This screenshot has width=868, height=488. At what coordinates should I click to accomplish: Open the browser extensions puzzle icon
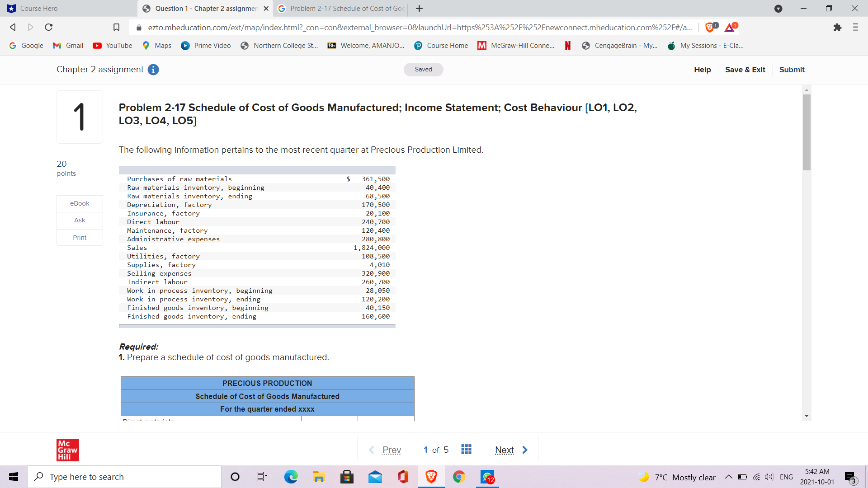(x=837, y=28)
